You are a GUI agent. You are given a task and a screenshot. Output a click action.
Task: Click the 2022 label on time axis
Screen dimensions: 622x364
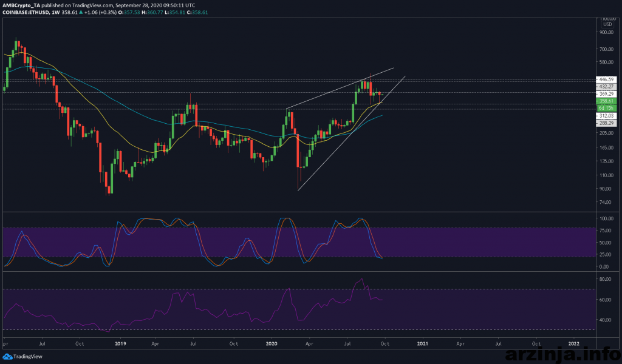coord(573,343)
